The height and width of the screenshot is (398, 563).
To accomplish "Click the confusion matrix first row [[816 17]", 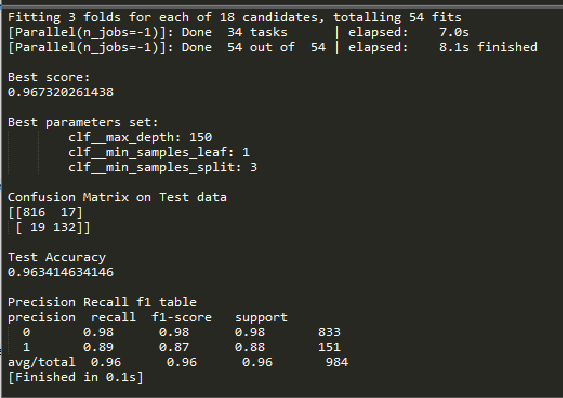I will (x=45, y=212).
